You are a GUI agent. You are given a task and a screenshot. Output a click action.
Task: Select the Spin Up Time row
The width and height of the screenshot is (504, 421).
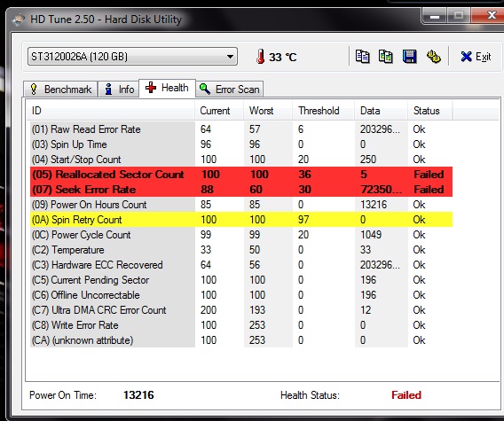click(241, 144)
